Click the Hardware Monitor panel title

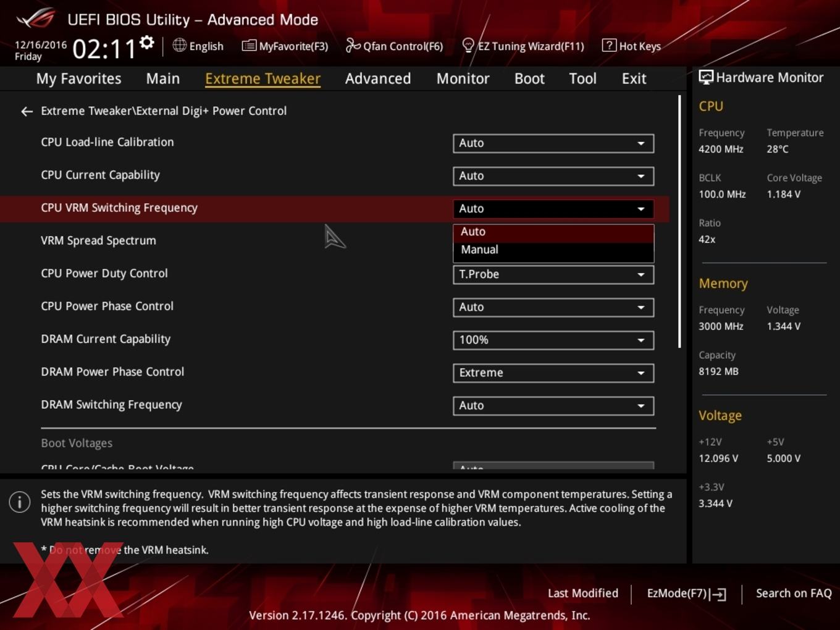pos(770,77)
